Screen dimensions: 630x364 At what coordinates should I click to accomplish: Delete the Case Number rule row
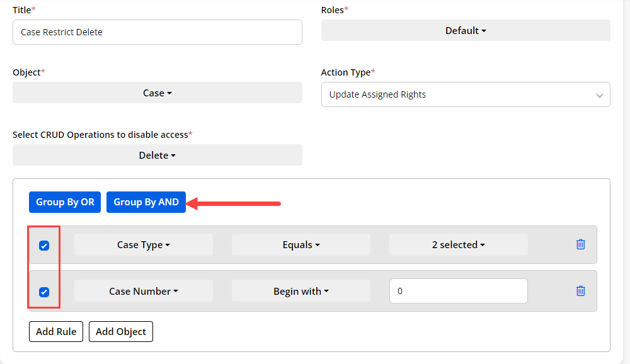point(580,291)
